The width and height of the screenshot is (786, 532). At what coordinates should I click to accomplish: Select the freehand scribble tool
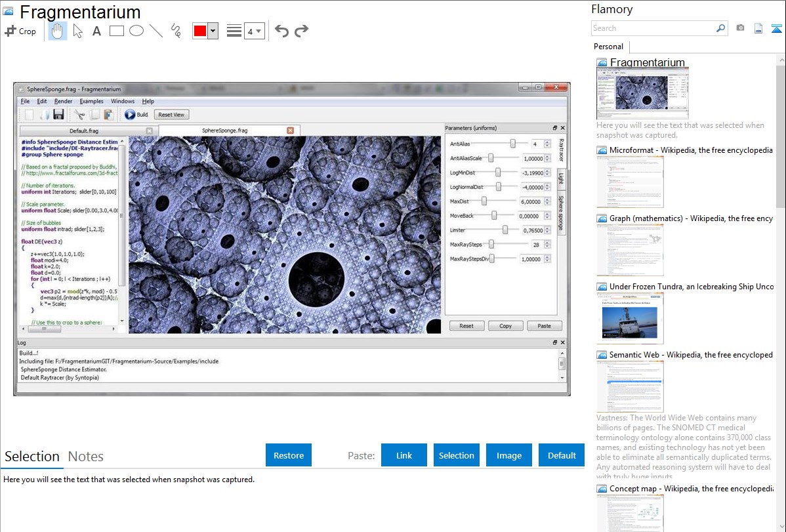(176, 31)
